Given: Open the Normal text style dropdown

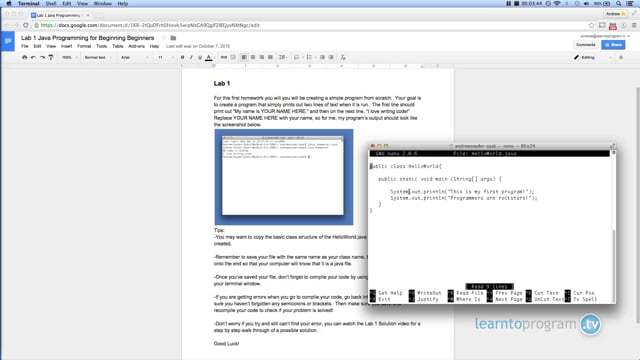Looking at the screenshot, I should pos(98,58).
